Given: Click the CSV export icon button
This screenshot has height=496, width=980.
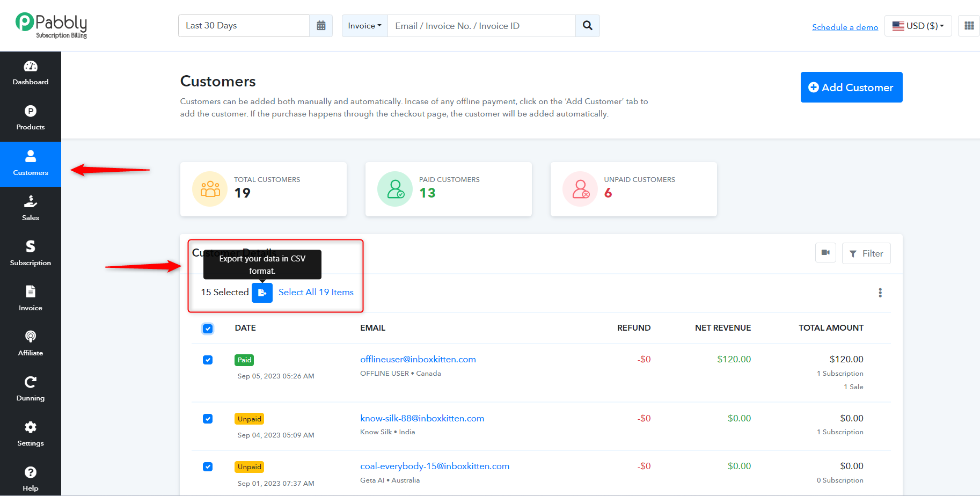Looking at the screenshot, I should (x=262, y=293).
